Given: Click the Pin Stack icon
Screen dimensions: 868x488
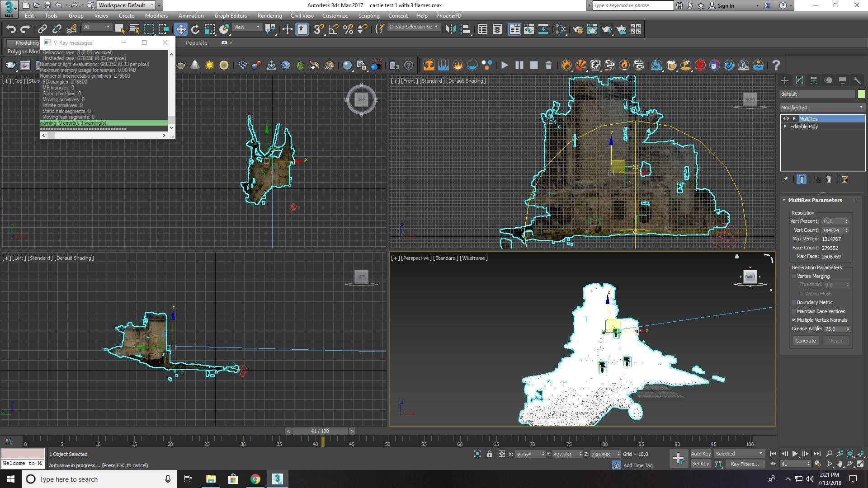Looking at the screenshot, I should coord(786,180).
